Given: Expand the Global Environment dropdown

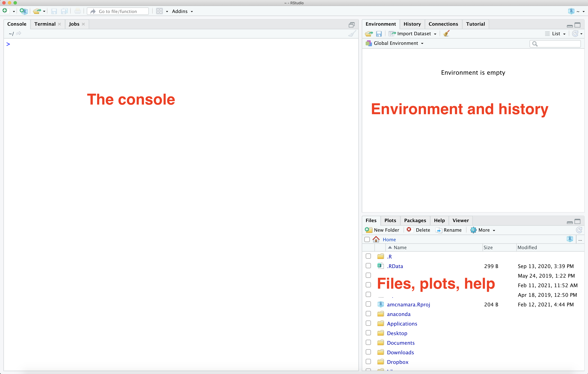Looking at the screenshot, I should pyautogui.click(x=396, y=43).
